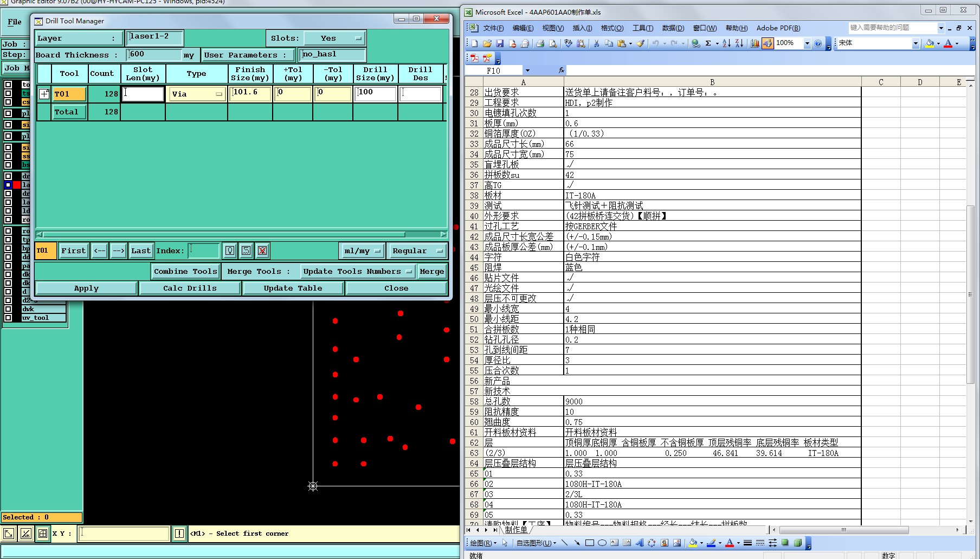Click the Calc Drills button
This screenshot has width=980, height=559.
(x=190, y=288)
